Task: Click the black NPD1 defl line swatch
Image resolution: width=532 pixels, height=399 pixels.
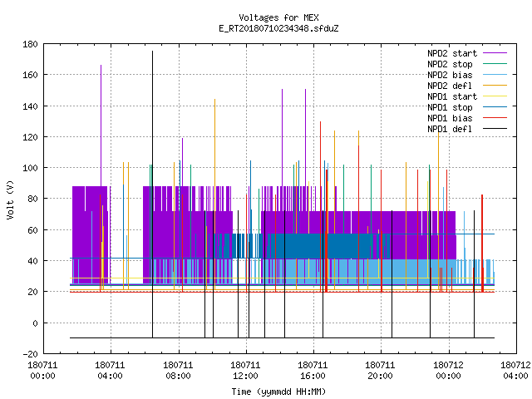Action: [x=495, y=129]
